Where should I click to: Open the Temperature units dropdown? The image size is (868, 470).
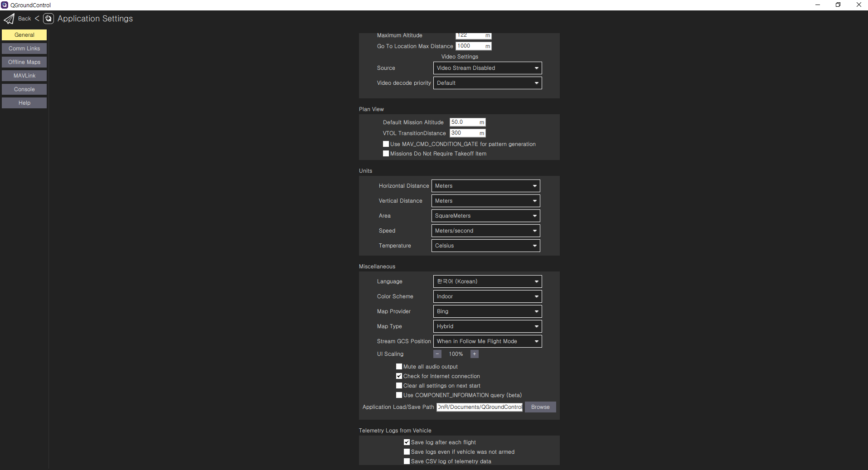[x=485, y=245]
